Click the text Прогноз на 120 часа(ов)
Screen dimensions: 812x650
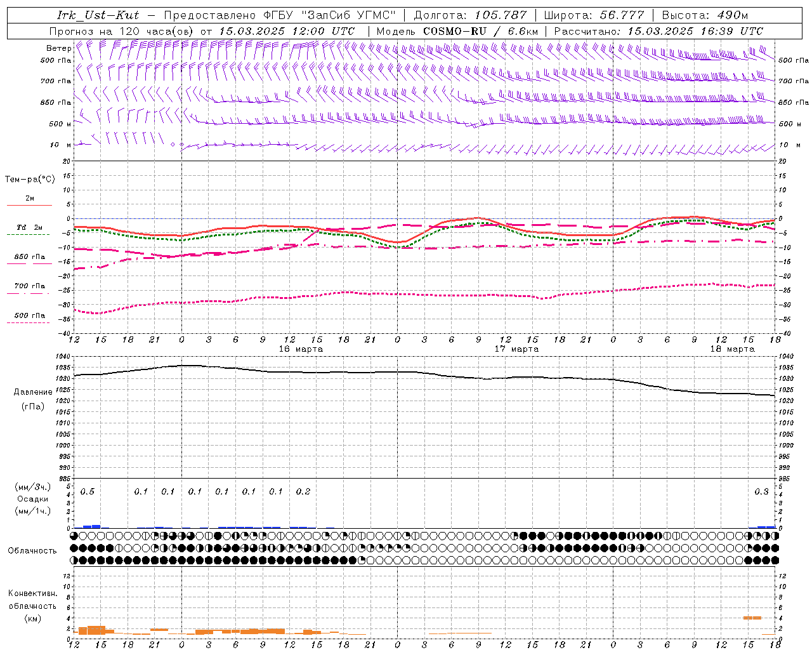point(122,31)
